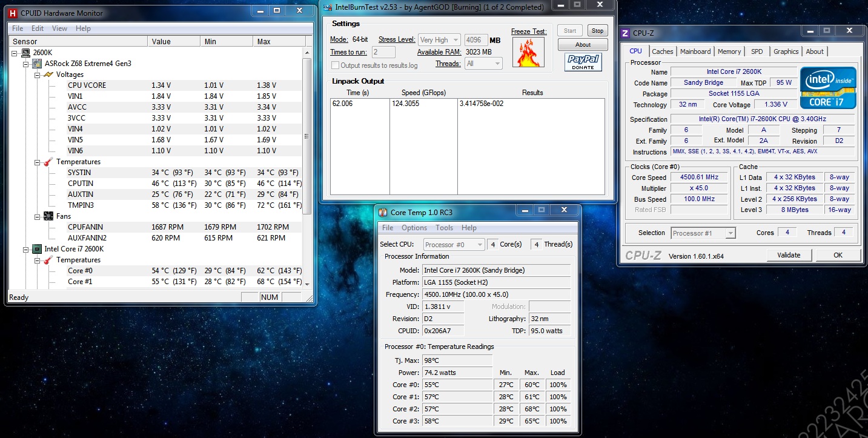Open Core Temp Options menu
868x438 pixels.
(414, 228)
